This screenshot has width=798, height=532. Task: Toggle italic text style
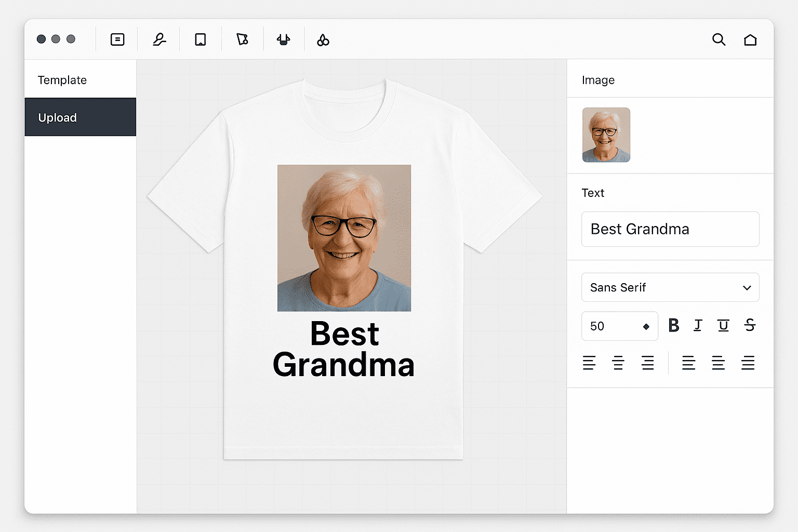tap(698, 326)
